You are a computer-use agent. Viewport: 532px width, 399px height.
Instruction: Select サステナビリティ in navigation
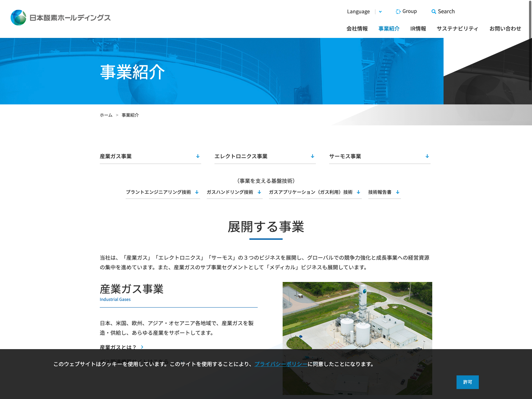coord(457,29)
